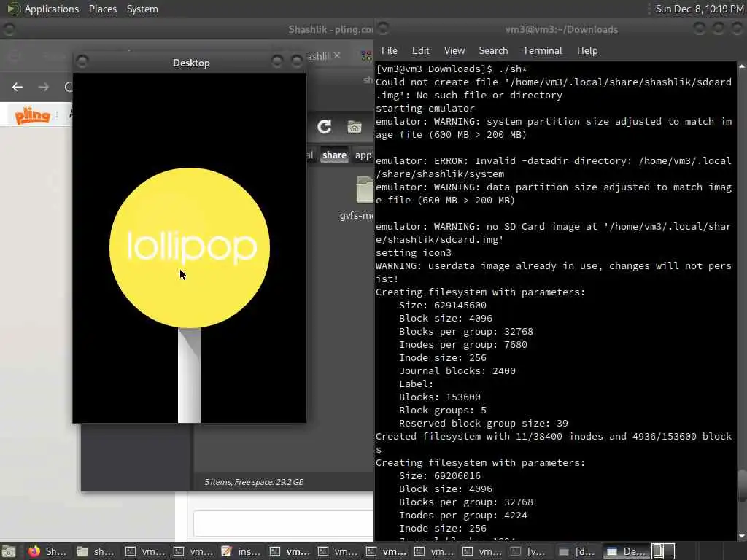This screenshot has height=560, width=747.
Task: Click the terminal scrollbar up arrow
Action: click(x=742, y=66)
